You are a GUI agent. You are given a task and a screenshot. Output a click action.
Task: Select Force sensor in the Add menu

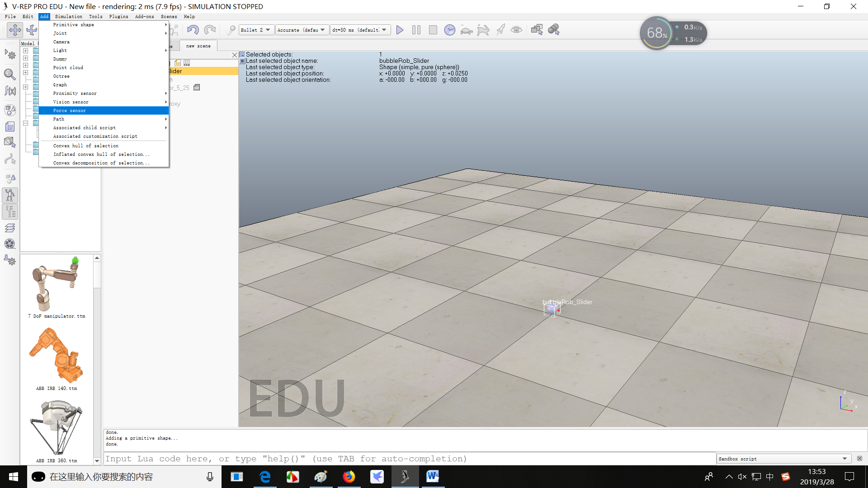click(70, 111)
